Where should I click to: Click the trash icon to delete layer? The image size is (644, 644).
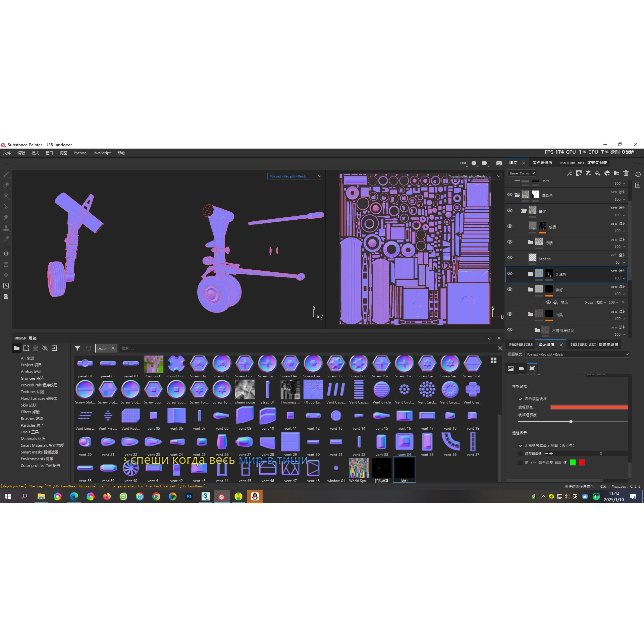point(626,173)
